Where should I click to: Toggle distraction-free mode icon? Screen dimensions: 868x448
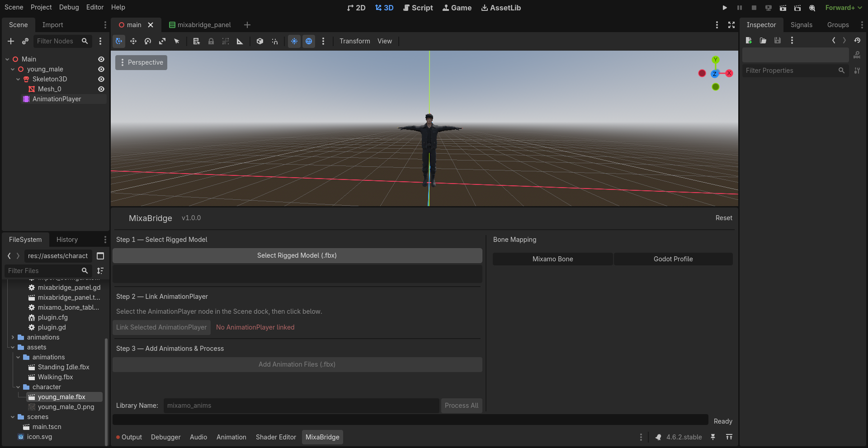[731, 25]
